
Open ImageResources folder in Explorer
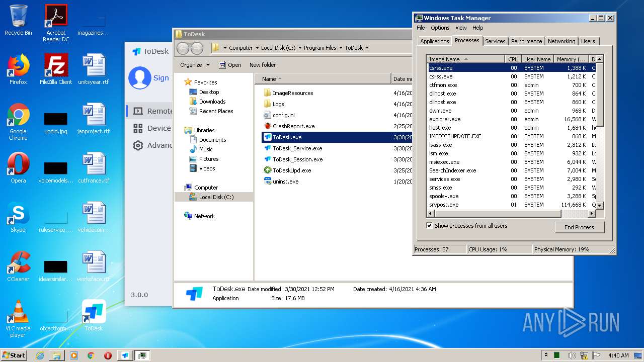(x=293, y=93)
